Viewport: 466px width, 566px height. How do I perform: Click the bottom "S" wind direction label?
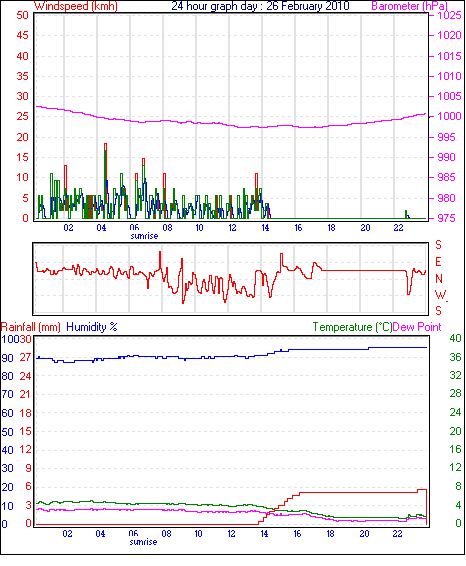(x=438, y=310)
